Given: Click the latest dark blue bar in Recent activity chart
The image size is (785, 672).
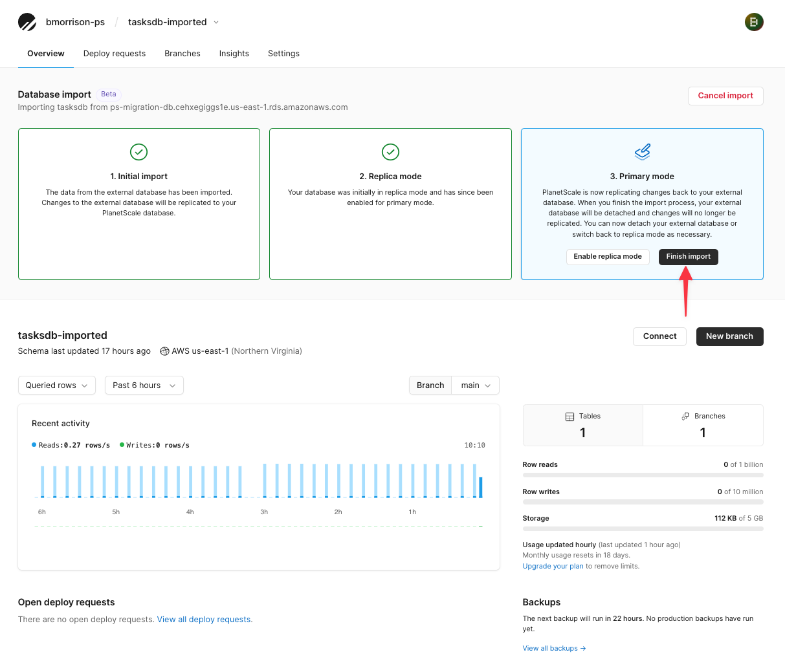Looking at the screenshot, I should 481,488.
